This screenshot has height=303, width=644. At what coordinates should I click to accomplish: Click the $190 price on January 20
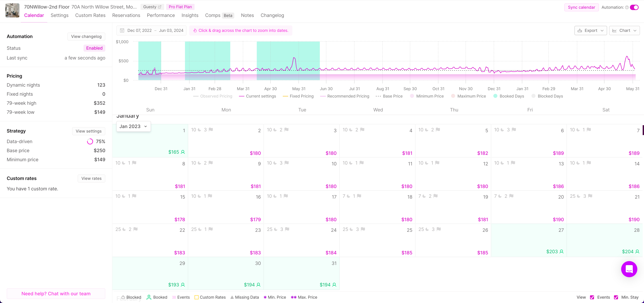click(558, 220)
